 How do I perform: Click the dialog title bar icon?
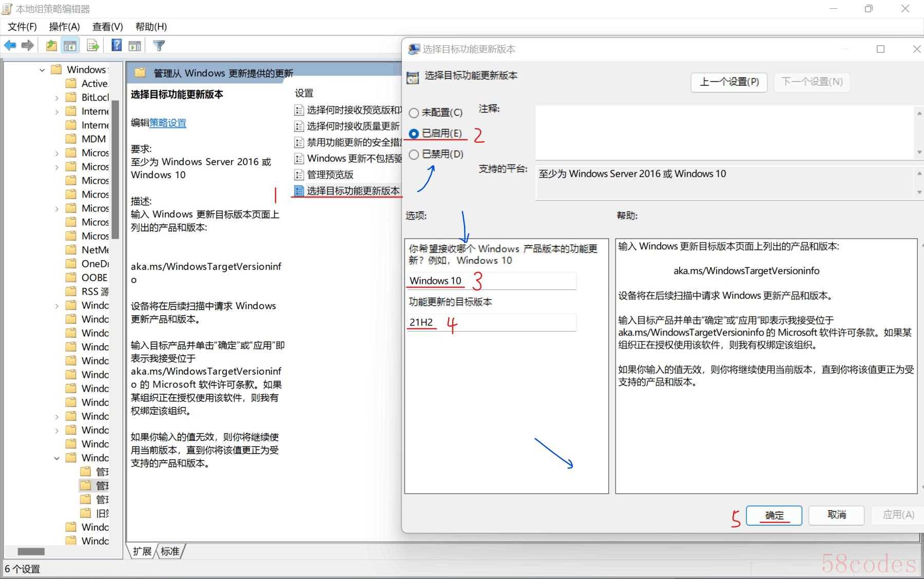414,49
